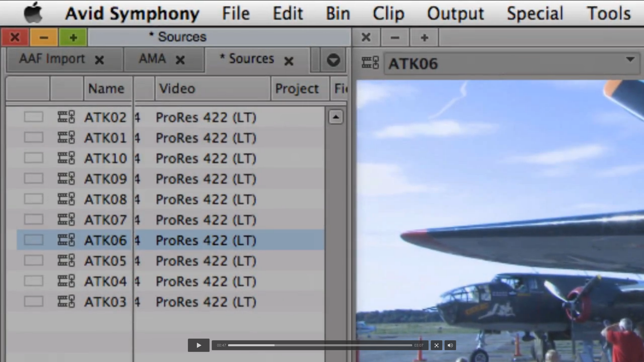The height and width of the screenshot is (362, 644).
Task: Open the Apple menu
Action: (33, 13)
